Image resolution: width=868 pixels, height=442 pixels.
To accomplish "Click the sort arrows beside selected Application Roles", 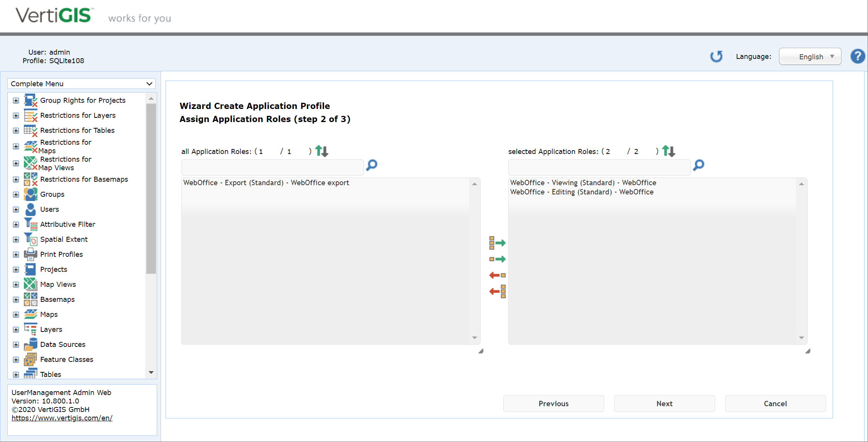I will pyautogui.click(x=669, y=151).
